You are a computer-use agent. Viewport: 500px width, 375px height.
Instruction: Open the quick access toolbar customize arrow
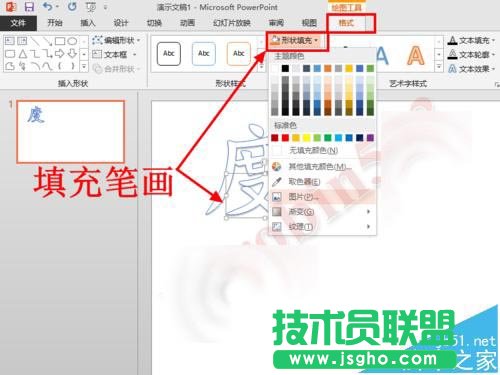pyautogui.click(x=105, y=7)
